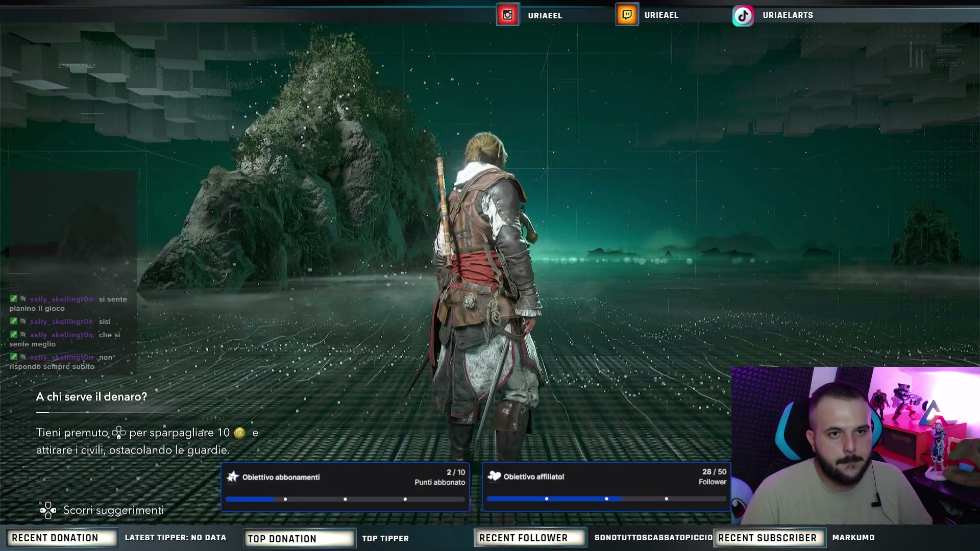This screenshot has width=980, height=551.
Task: Click the hint title A chi serve il denaro?
Action: click(x=91, y=396)
